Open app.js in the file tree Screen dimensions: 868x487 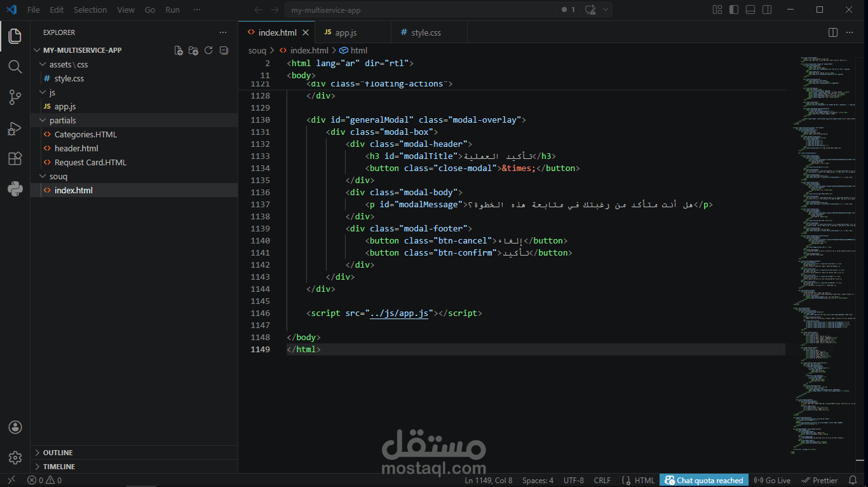(65, 106)
